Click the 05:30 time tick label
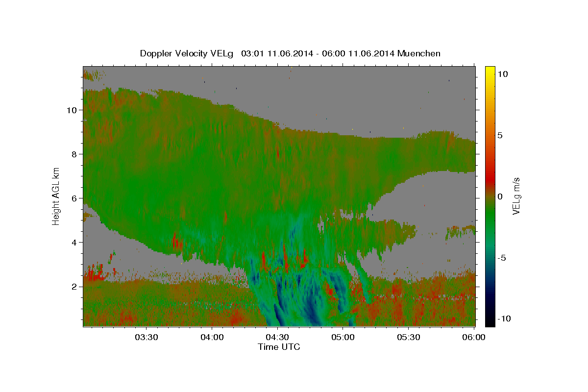 pos(409,337)
